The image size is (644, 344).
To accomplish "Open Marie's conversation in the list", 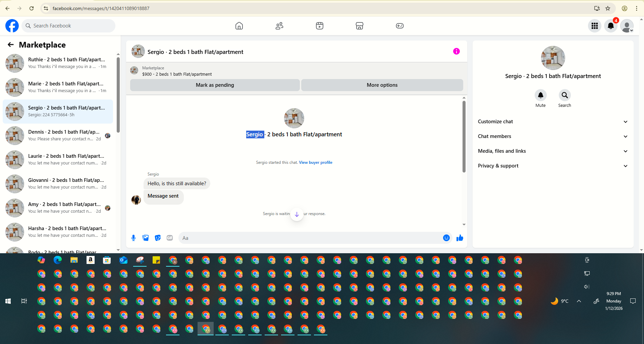I will click(x=58, y=87).
